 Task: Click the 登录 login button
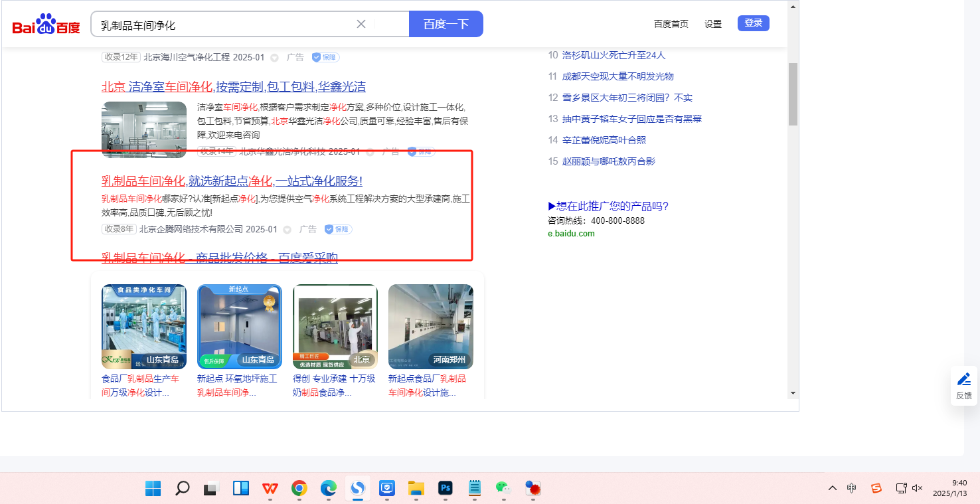pos(753,23)
